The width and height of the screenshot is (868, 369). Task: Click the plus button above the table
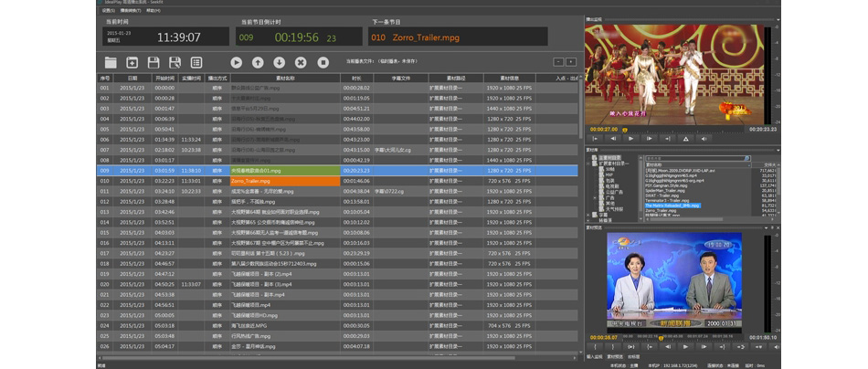571,62
